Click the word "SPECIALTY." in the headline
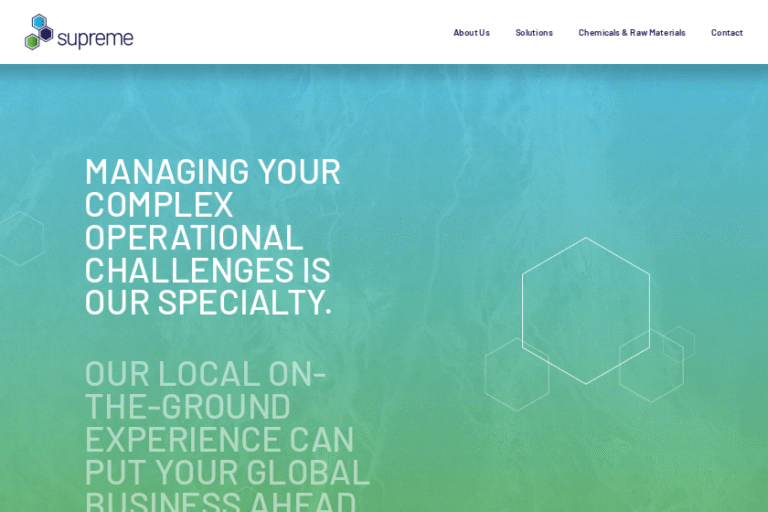The image size is (768, 512). [x=244, y=302]
